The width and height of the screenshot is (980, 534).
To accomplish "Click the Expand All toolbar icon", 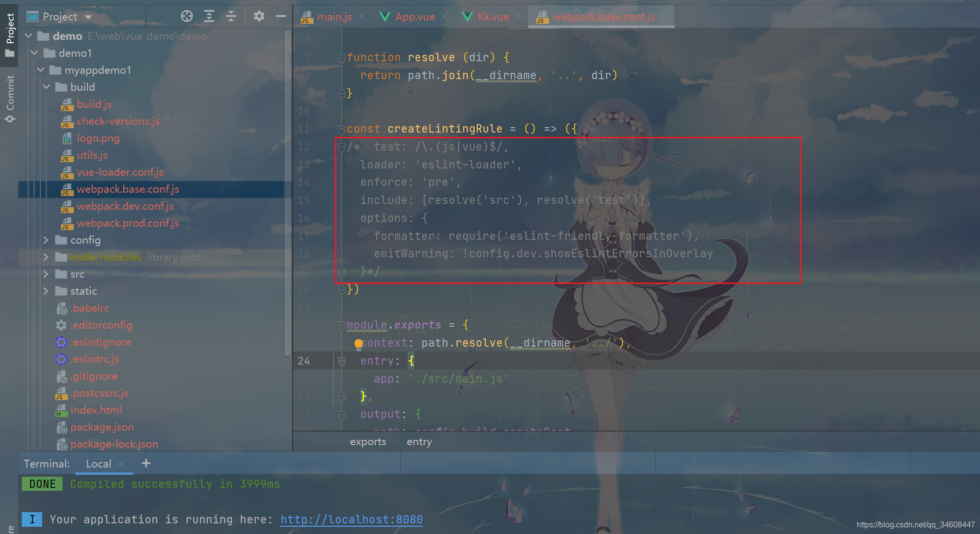I will pos(209,17).
